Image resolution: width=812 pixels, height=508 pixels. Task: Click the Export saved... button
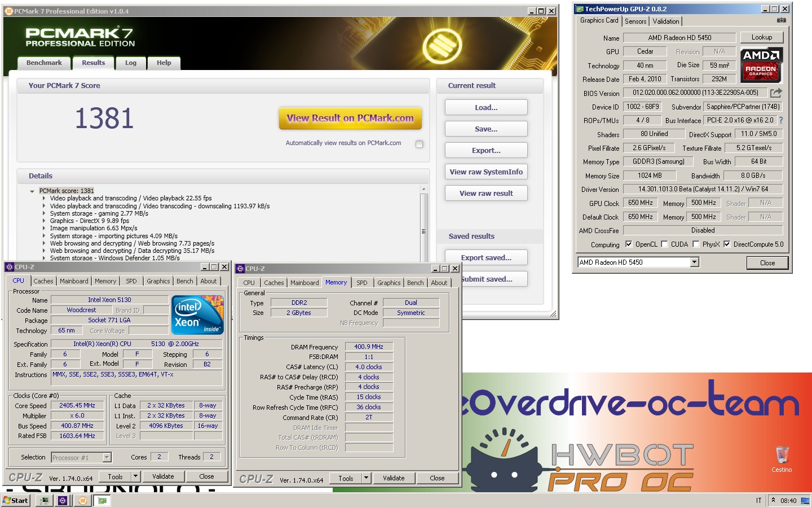[486, 257]
